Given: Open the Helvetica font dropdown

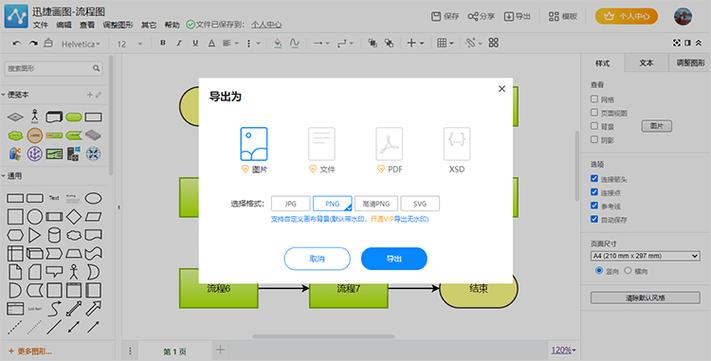Looking at the screenshot, I should (81, 44).
